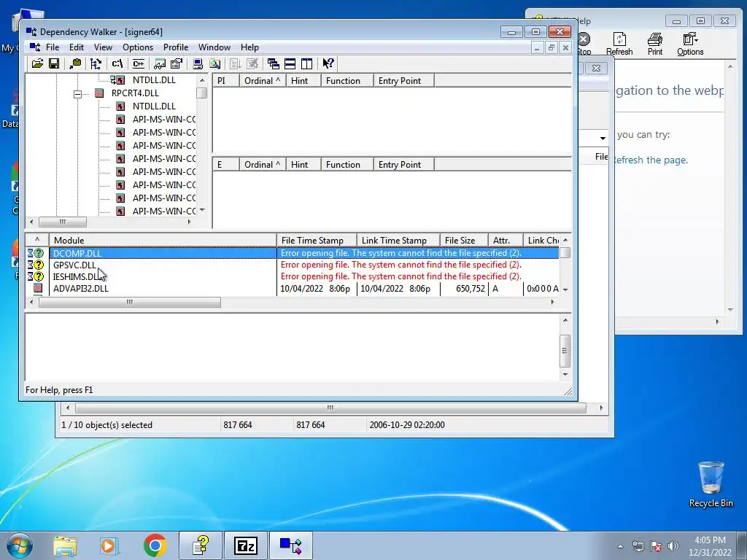747x560 pixels.
Task: Click '1 / 10 object(s) selected' status text
Action: [x=107, y=425]
